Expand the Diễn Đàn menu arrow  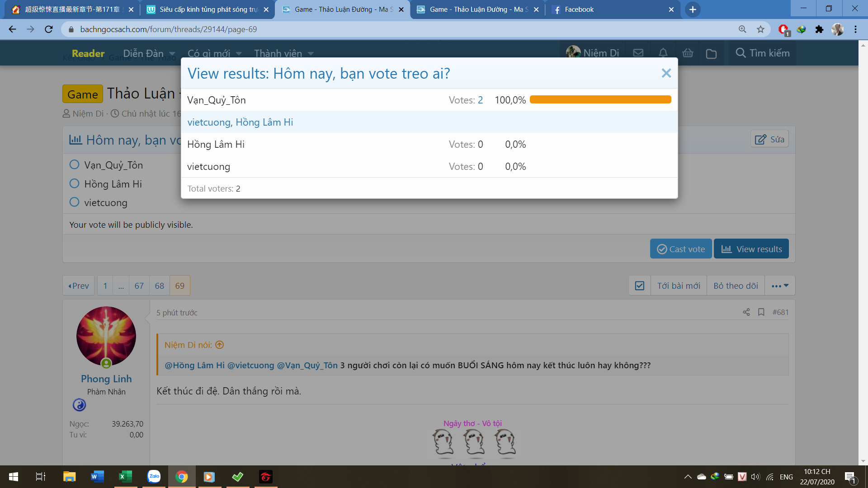coord(172,54)
